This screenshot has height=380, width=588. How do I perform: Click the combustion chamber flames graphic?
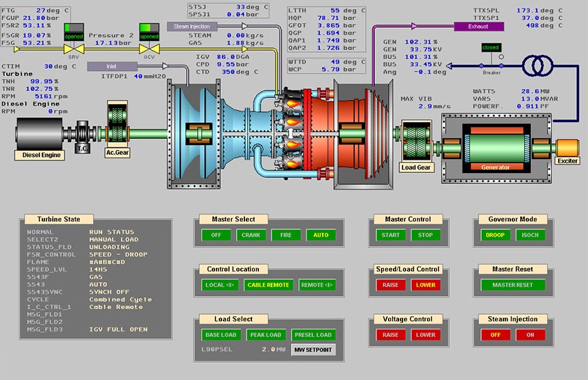[292, 133]
